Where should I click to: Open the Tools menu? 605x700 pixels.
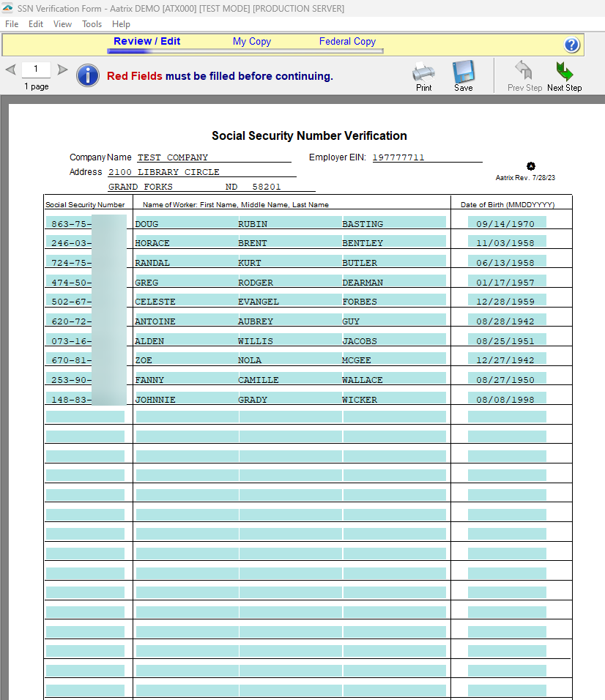point(92,24)
